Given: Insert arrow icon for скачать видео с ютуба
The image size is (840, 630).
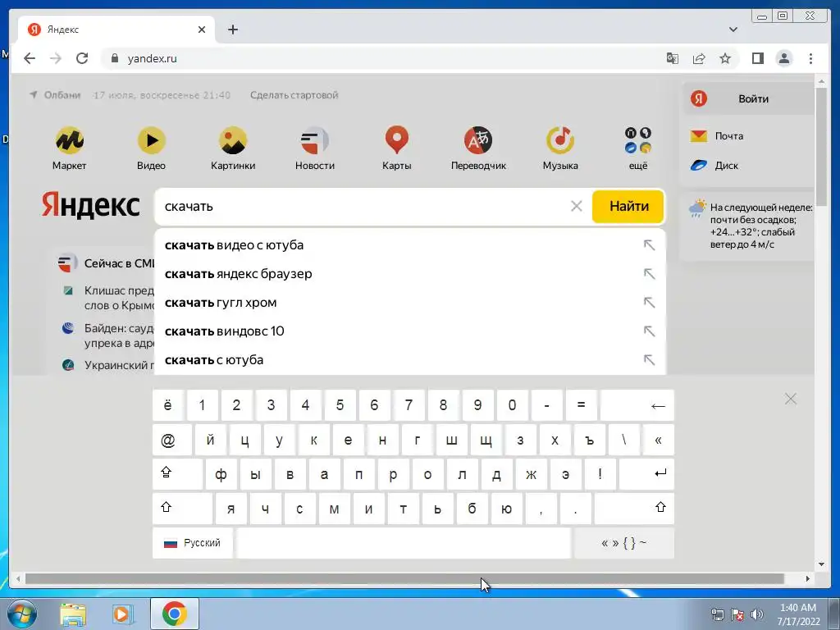Looking at the screenshot, I should (650, 245).
